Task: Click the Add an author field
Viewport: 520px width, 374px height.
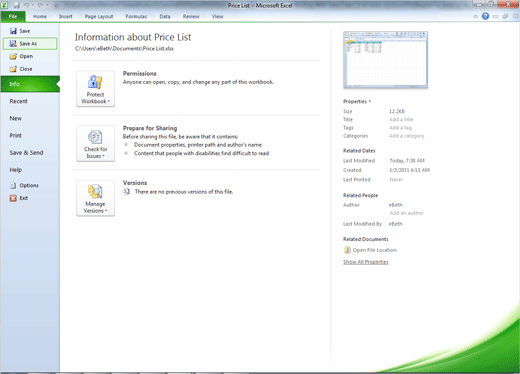Action: pyautogui.click(x=406, y=213)
